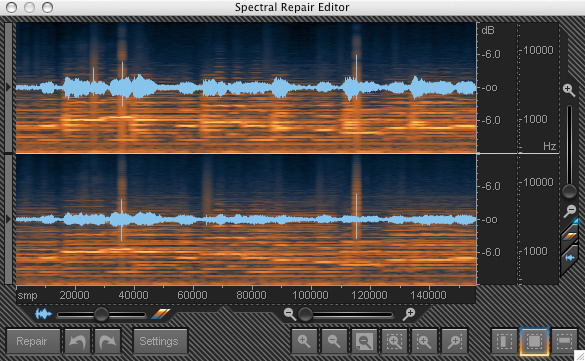Viewport: 585px width, 361px height.
Task: Click the vertical zoom-in magnifier on the right
Action: point(569,90)
